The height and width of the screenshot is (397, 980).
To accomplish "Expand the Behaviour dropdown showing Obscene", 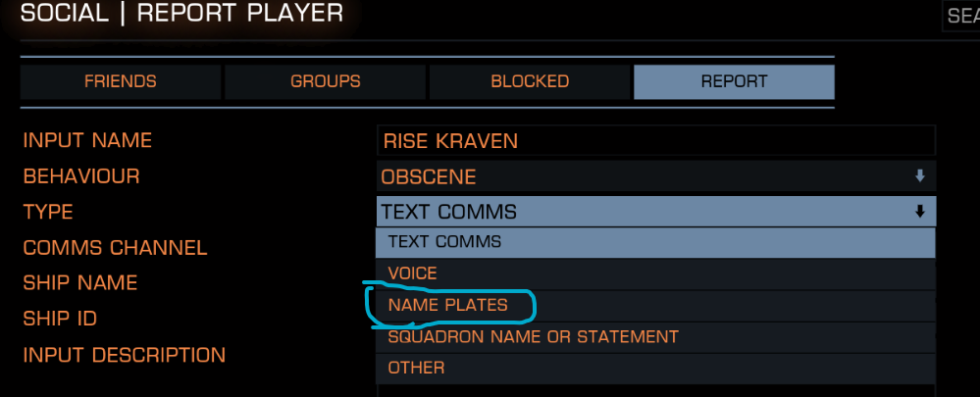I will 647,176.
